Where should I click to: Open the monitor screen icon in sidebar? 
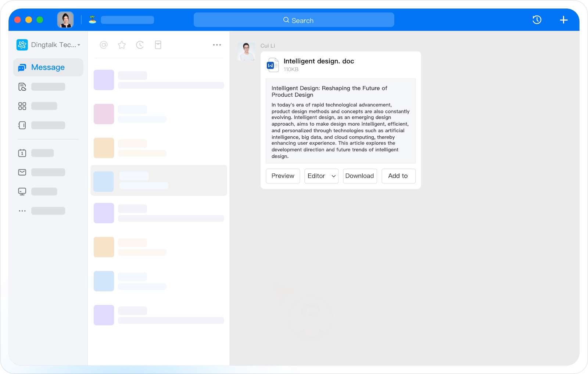tap(22, 191)
